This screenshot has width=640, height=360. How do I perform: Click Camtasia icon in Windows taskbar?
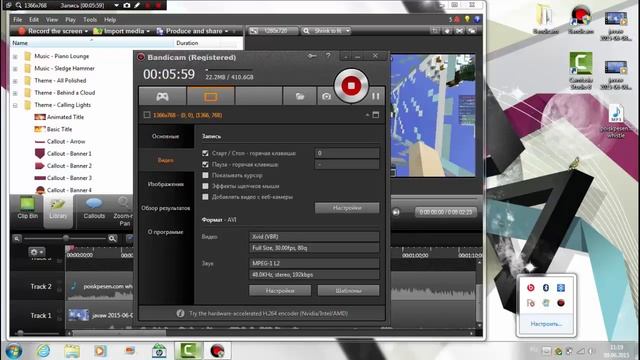[x=188, y=351]
